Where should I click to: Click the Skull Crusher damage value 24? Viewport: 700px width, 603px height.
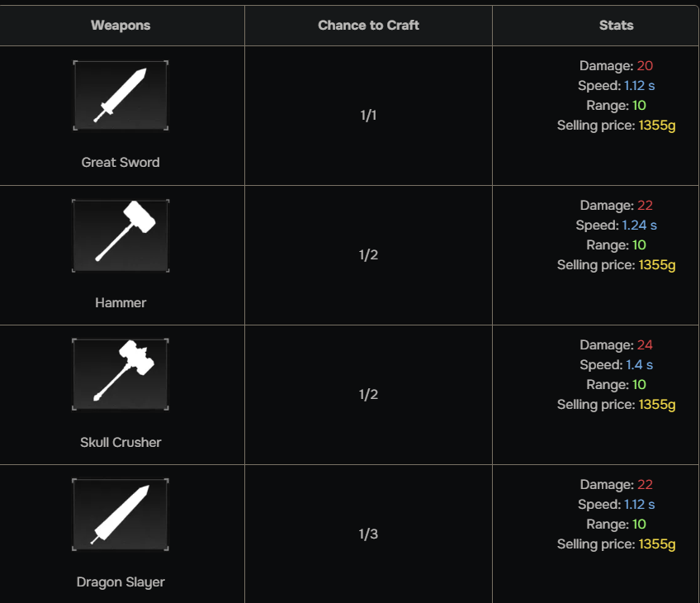tap(645, 345)
